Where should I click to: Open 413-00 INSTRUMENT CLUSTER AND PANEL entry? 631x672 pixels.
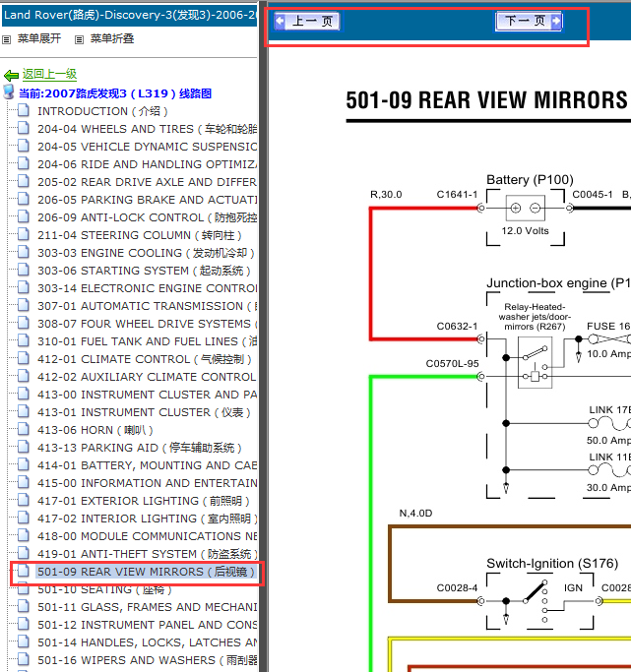(x=147, y=395)
